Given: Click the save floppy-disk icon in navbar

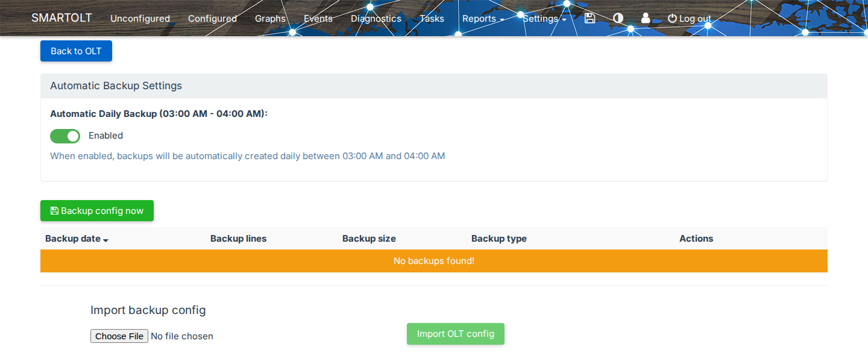Looking at the screenshot, I should (590, 18).
